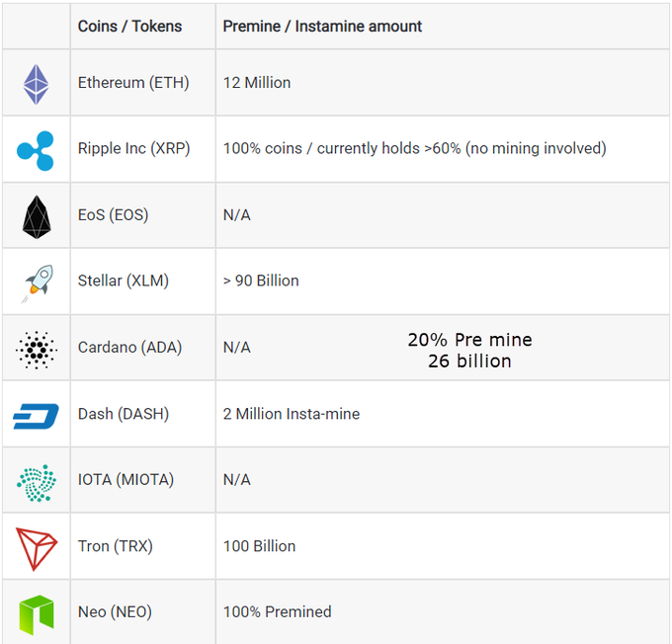Image resolution: width=672 pixels, height=644 pixels.
Task: Click the black EOS logo
Action: pyautogui.click(x=37, y=217)
